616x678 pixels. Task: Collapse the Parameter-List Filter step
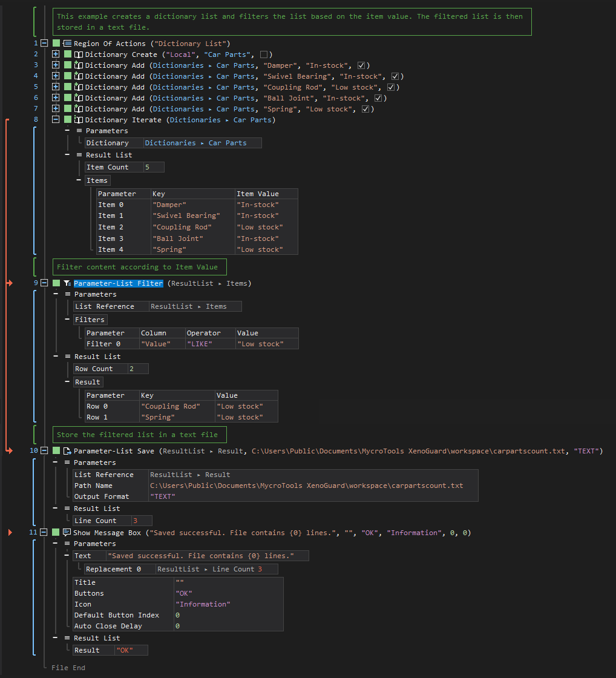point(44,283)
